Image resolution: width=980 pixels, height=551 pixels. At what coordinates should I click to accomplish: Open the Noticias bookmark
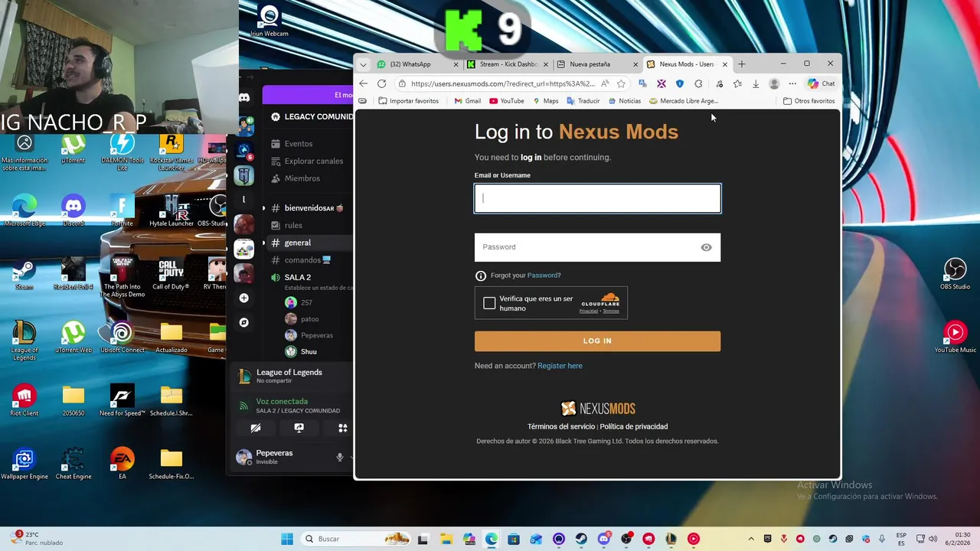point(624,101)
